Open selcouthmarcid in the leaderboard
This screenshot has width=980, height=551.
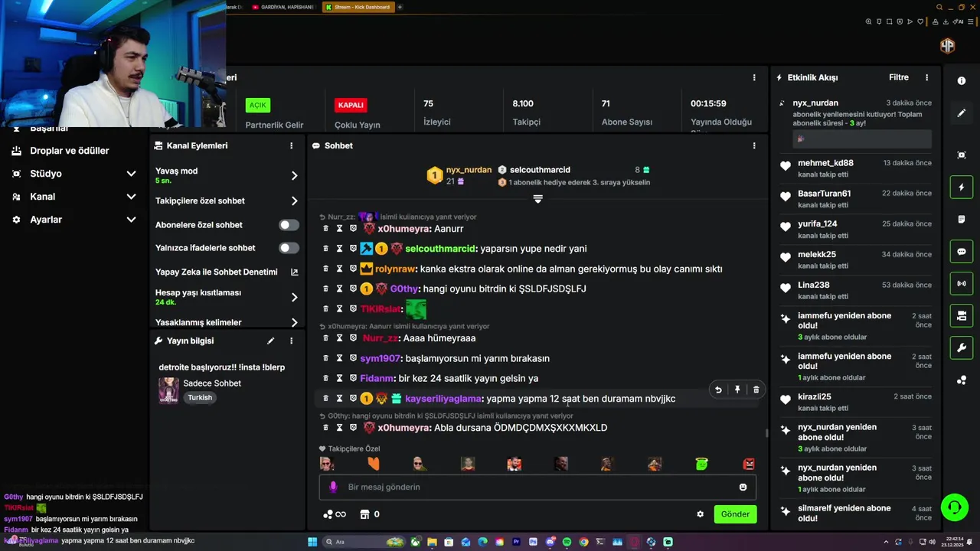coord(540,170)
